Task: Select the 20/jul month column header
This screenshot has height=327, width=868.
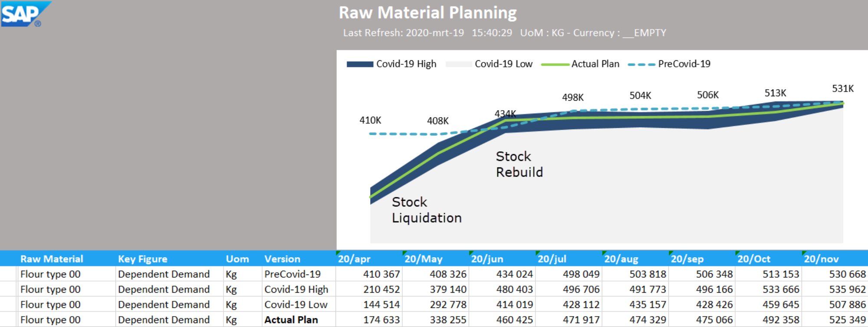Action: 552,259
